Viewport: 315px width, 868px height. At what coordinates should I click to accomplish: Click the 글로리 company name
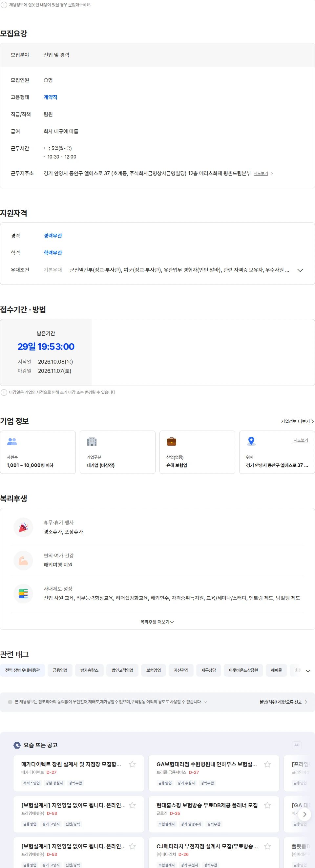pyautogui.click(x=162, y=814)
